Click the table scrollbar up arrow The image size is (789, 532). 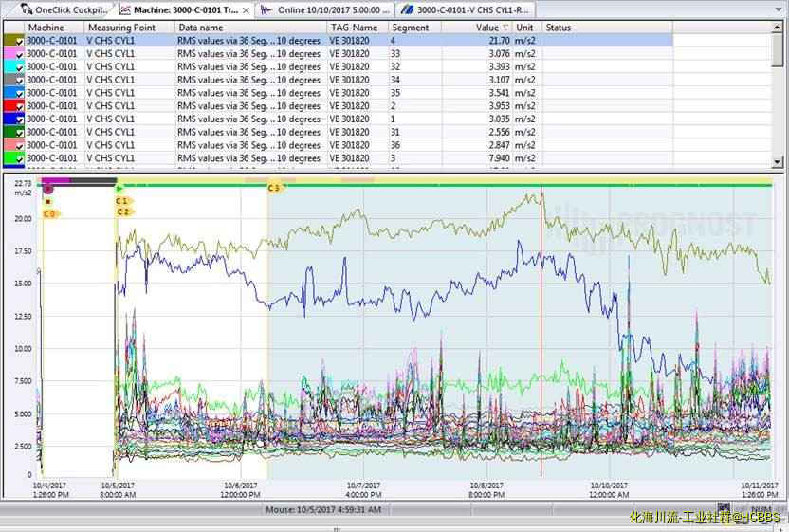point(778,28)
